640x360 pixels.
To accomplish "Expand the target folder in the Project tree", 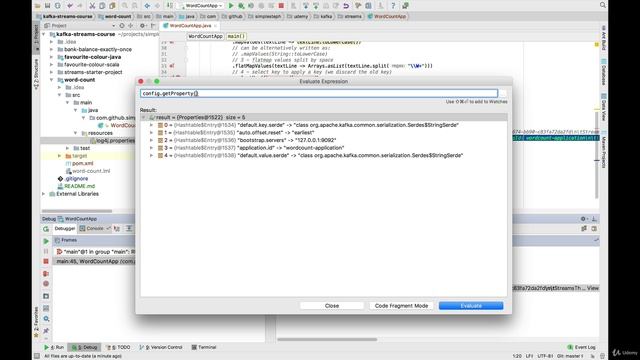I will point(59,156).
